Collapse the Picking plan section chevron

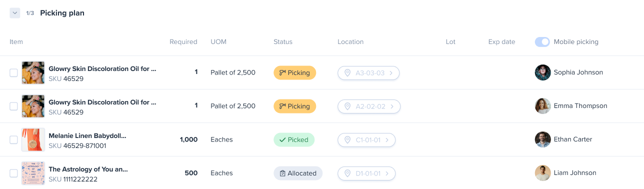(x=14, y=13)
